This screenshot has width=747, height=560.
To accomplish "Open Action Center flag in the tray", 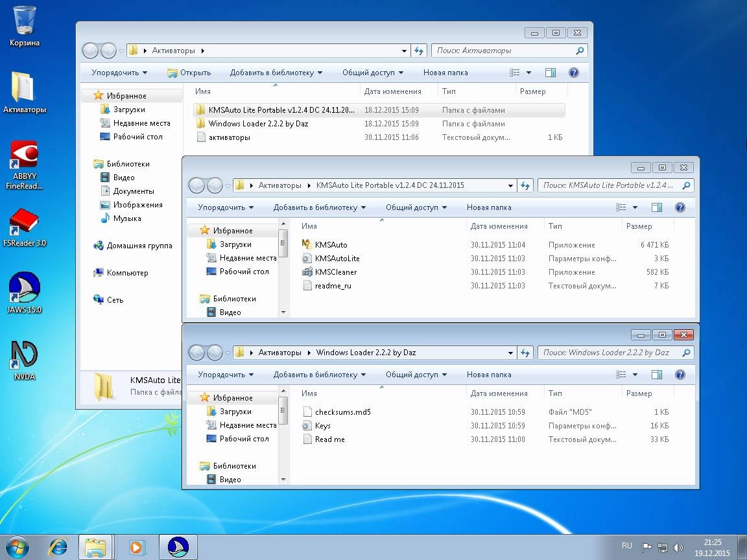I will tap(646, 548).
